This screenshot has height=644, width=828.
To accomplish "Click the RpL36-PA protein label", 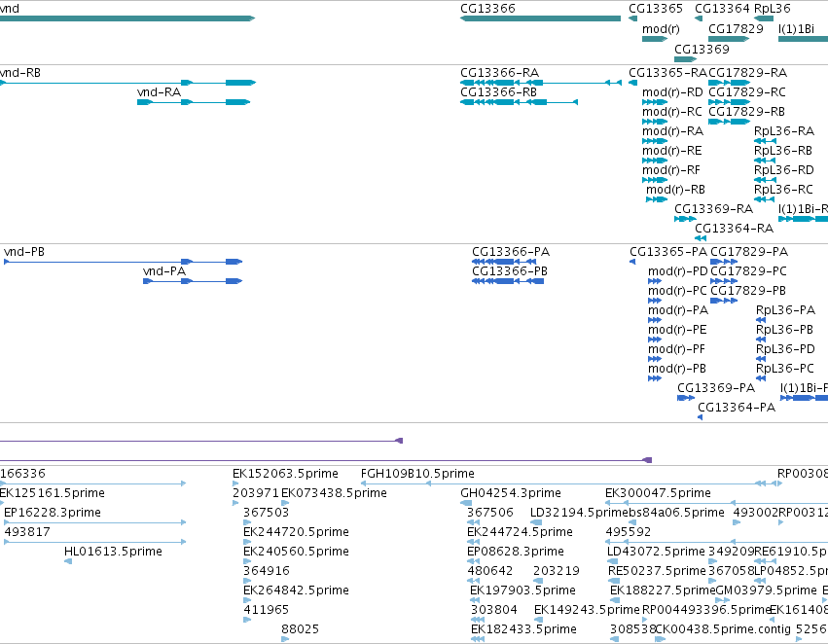I will tap(785, 310).
